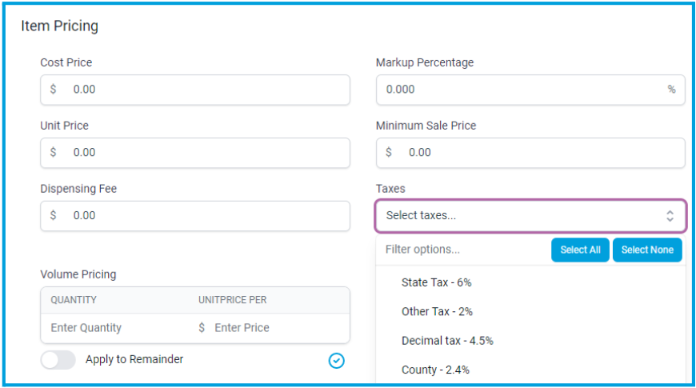Pick County - 2.4% from list
696x388 pixels.
pos(530,370)
